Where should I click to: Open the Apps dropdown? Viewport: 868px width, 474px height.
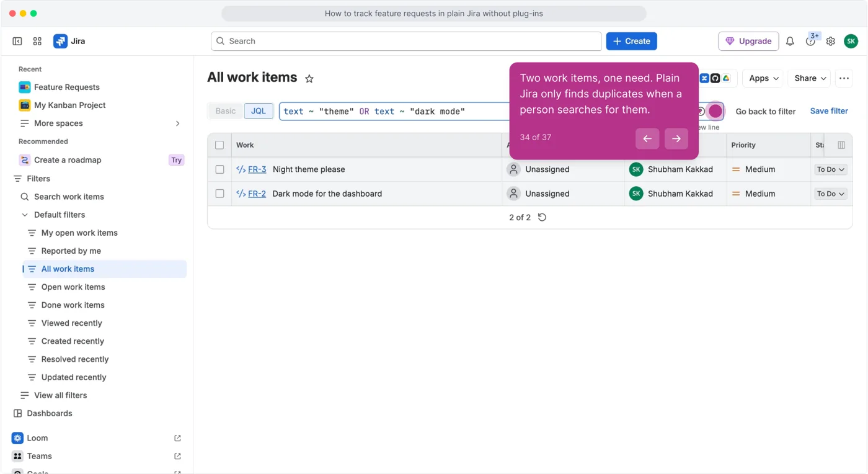[x=763, y=78]
